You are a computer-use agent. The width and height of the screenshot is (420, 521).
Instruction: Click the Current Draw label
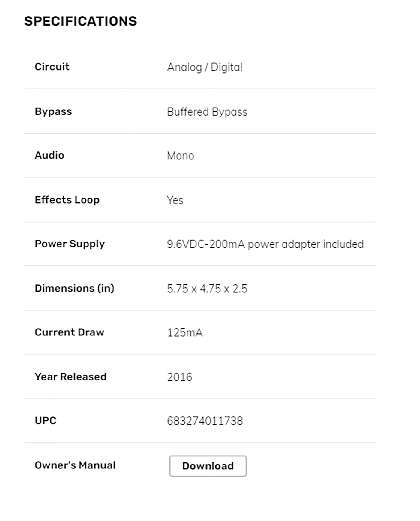[x=70, y=332]
